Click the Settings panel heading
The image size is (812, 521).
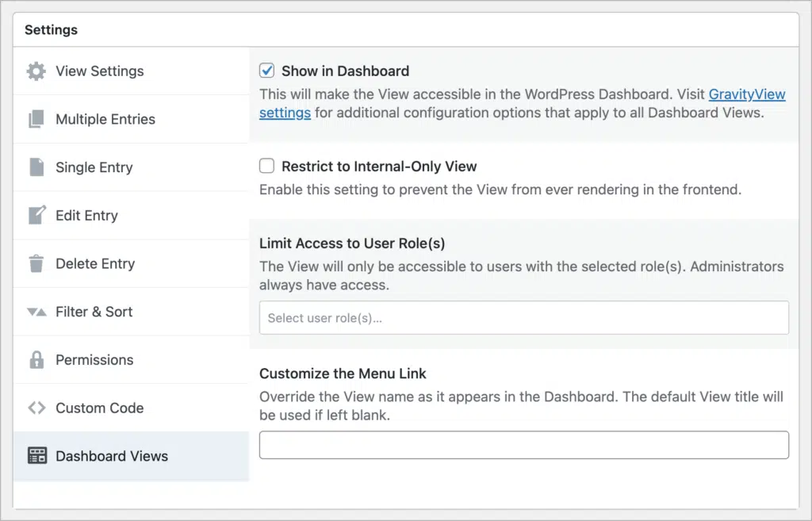(x=52, y=29)
